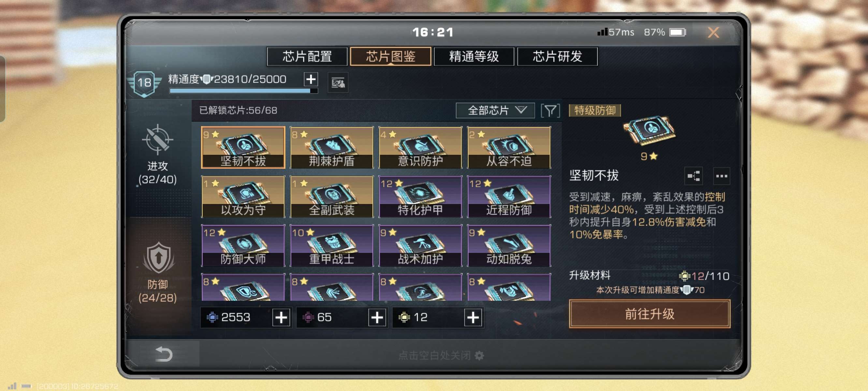Click the 前往升级 button
This screenshot has height=391, width=868.
(650, 314)
